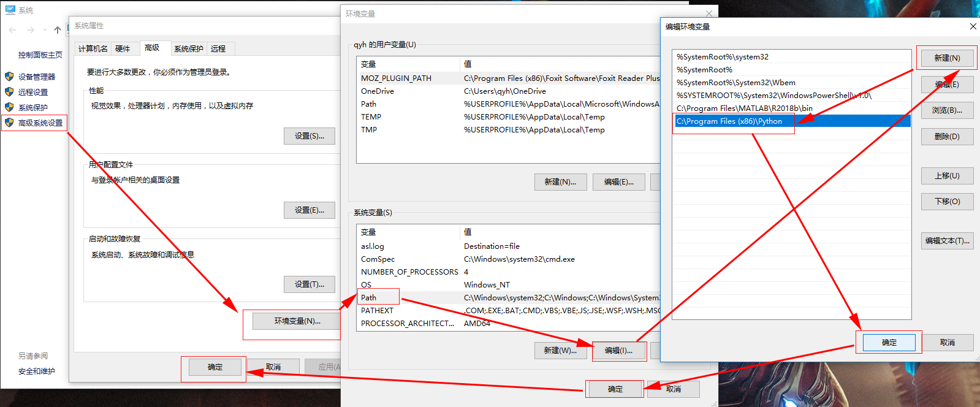The image size is (980, 407).
Task: Open user profiles 设置(E)... button
Action: coord(310,210)
